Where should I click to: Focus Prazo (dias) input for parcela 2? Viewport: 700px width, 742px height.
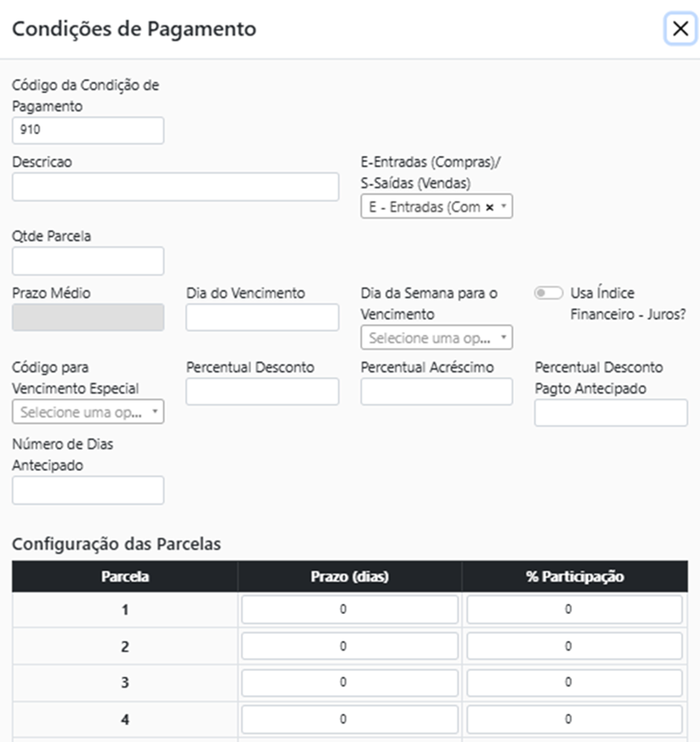pos(349,646)
